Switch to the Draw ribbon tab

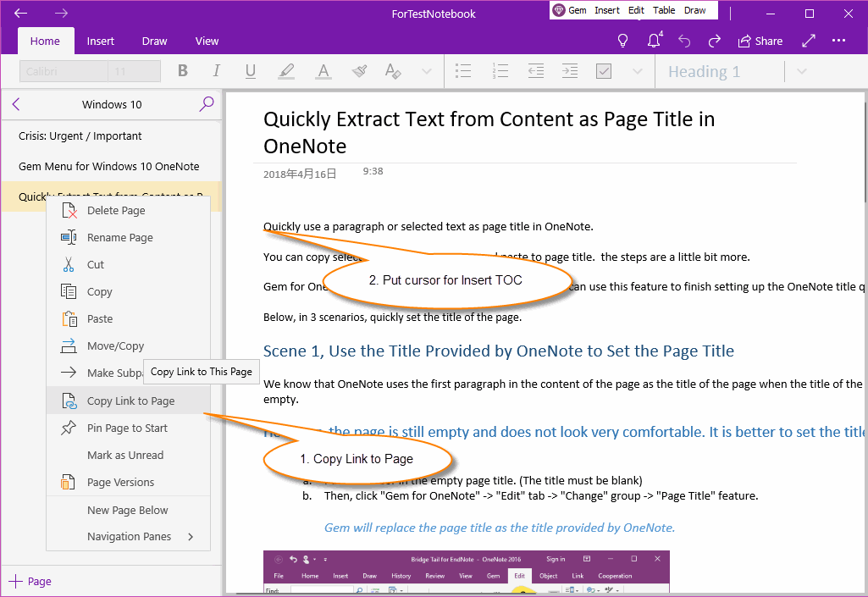(154, 41)
